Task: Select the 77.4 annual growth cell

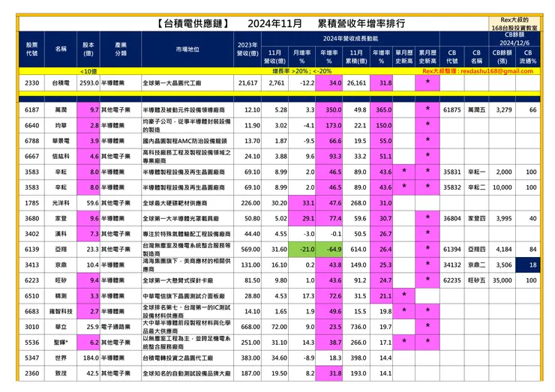Action: tap(329, 219)
